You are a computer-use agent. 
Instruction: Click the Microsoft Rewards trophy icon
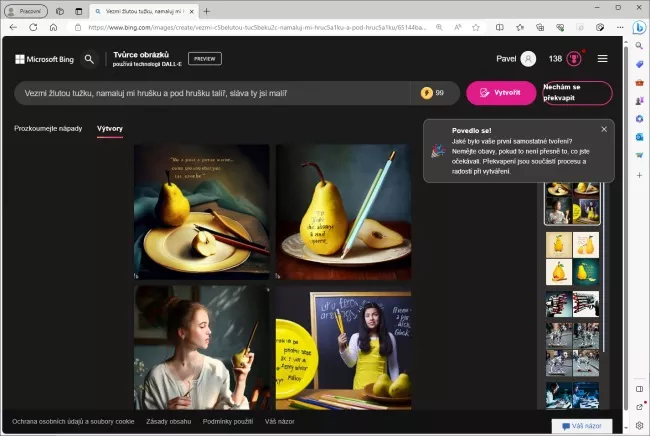tap(574, 59)
